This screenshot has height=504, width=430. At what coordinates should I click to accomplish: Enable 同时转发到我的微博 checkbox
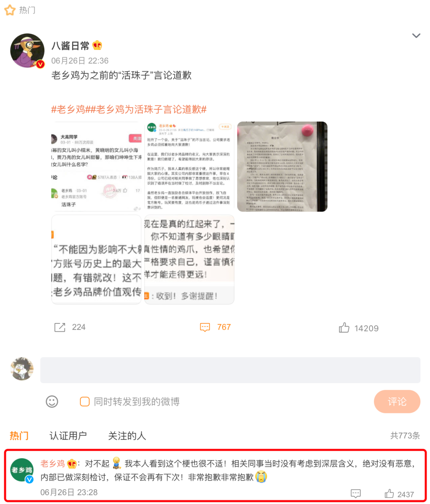[x=85, y=402]
